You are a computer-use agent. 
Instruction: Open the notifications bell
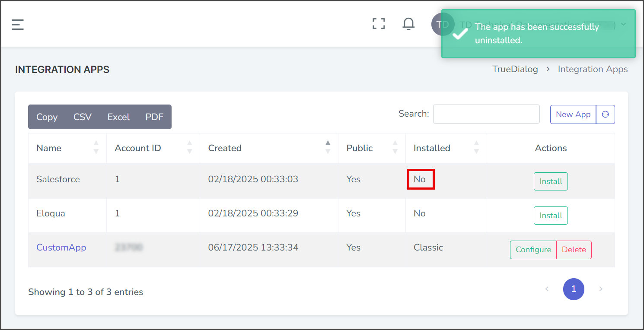click(x=408, y=24)
